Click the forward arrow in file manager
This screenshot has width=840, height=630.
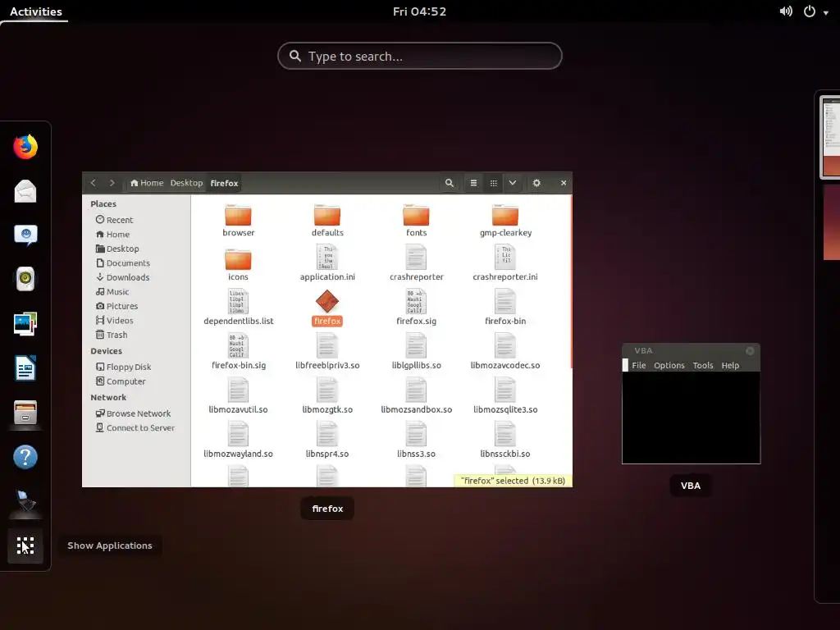coord(112,183)
